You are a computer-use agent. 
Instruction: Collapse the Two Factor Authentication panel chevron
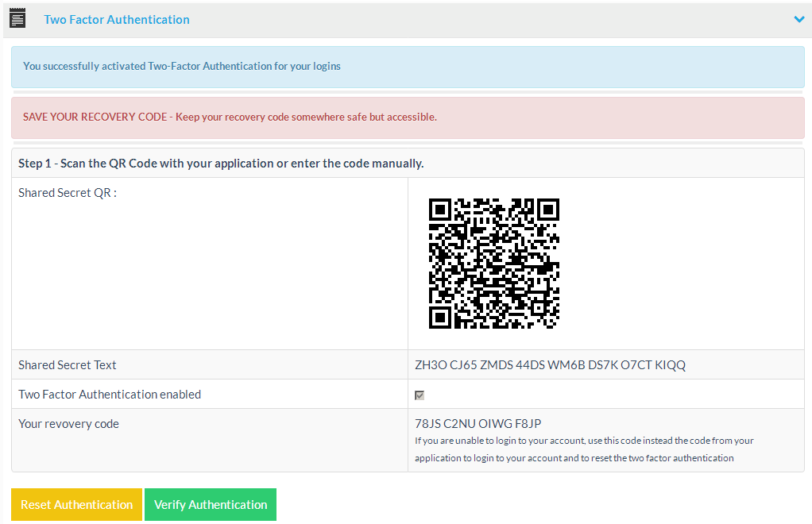[x=798, y=19]
